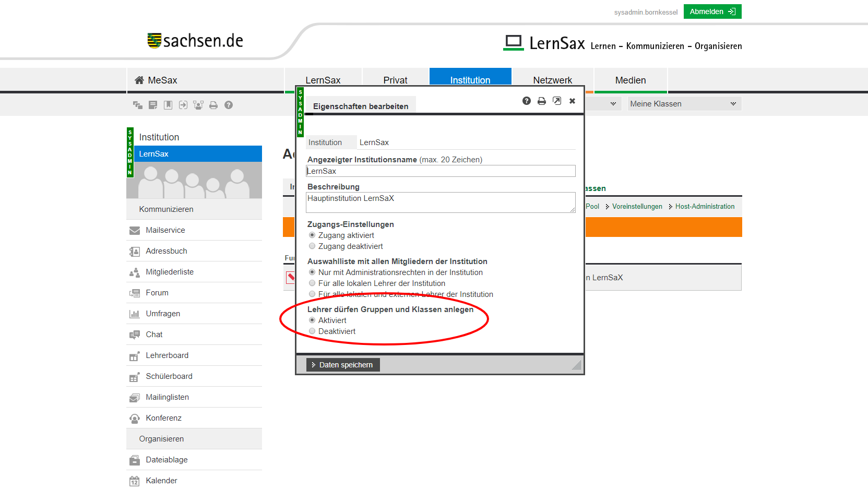Click the Abmelden logout button

(x=712, y=11)
